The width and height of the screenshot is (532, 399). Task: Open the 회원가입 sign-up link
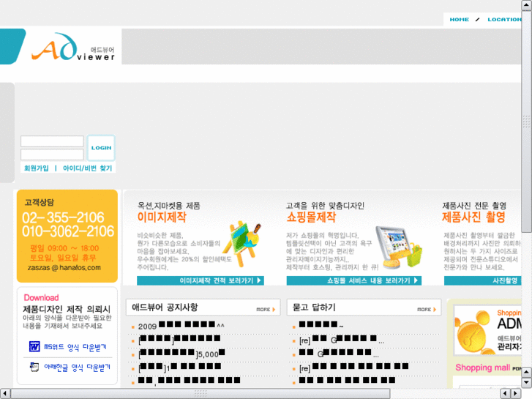[37, 168]
